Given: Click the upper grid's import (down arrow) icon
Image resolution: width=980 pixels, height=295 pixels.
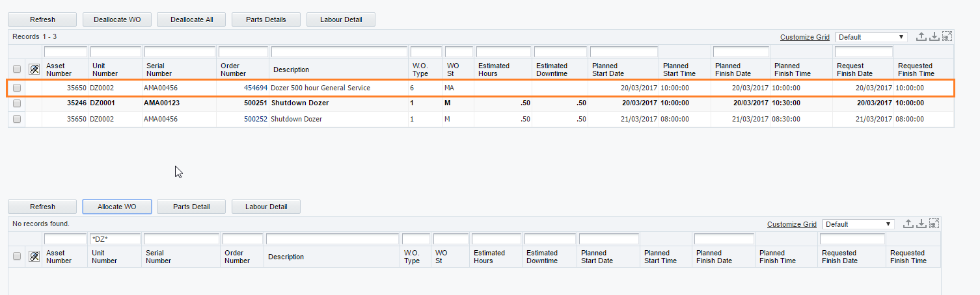Looking at the screenshot, I should [x=934, y=37].
